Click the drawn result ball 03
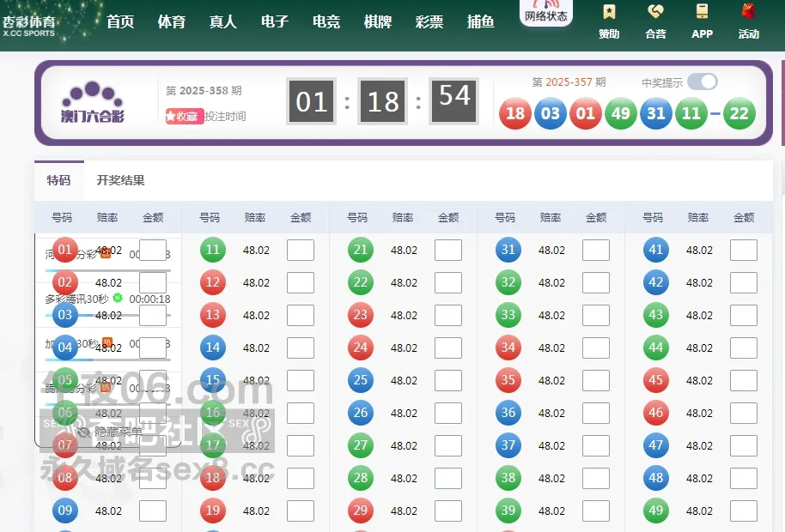 [551, 113]
